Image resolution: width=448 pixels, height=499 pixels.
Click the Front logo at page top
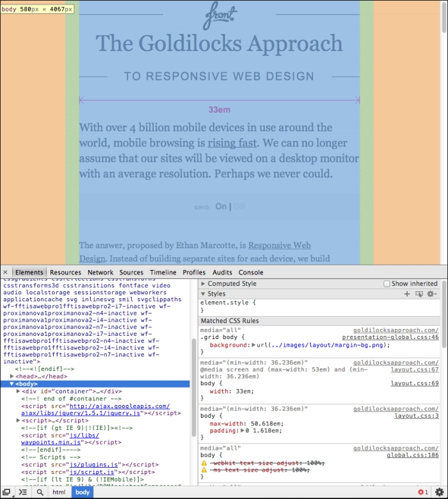(x=220, y=15)
